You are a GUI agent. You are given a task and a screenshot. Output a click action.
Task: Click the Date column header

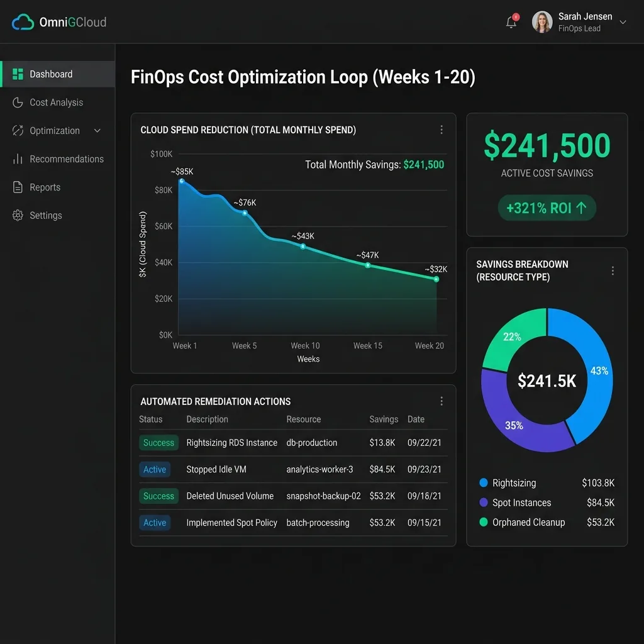coord(416,419)
